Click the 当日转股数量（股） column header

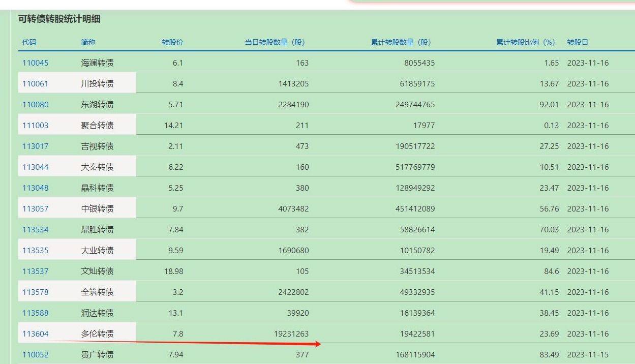(275, 42)
